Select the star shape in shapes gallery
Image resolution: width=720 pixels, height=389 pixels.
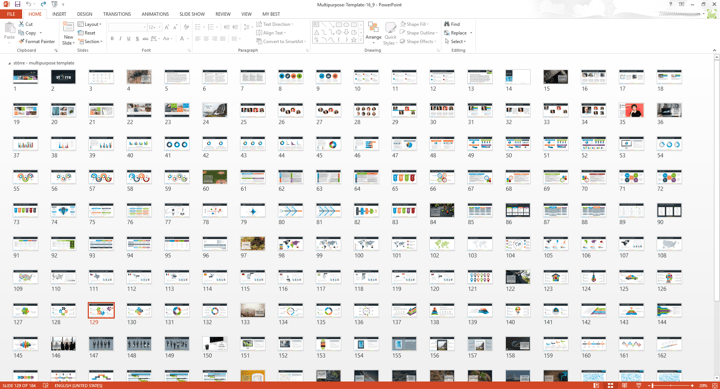coord(354,40)
